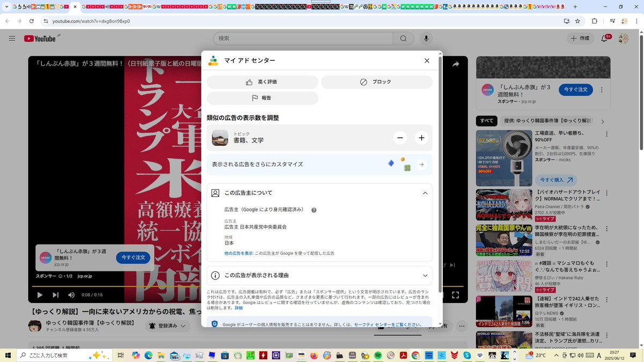Show more filter chips with right chevron
This screenshot has height=362, width=644.
point(603,121)
